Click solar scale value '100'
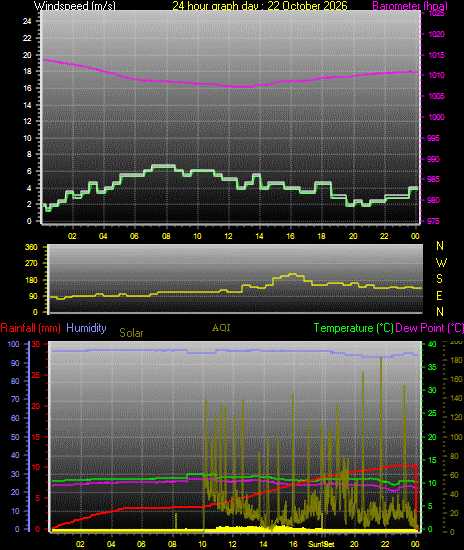This screenshot has height=550, width=464. coord(456,437)
